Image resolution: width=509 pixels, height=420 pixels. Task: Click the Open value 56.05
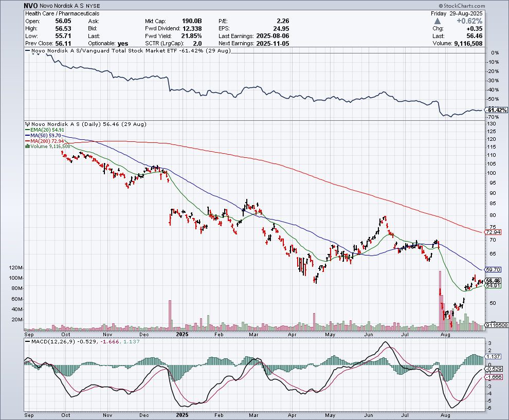pos(63,21)
